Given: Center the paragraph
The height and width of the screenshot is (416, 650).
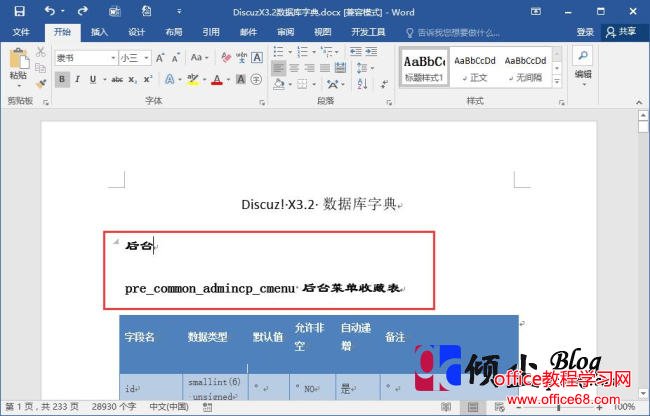Looking at the screenshot, I should 294,68.
